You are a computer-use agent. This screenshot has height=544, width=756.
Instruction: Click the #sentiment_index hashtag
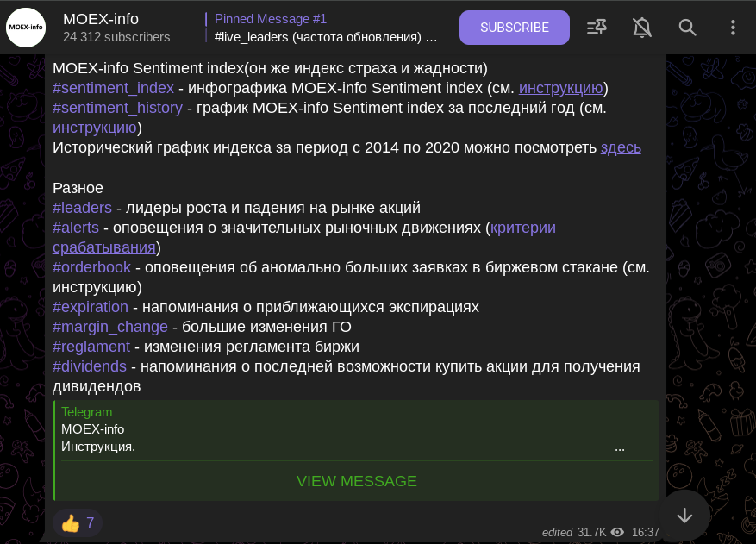tap(113, 88)
